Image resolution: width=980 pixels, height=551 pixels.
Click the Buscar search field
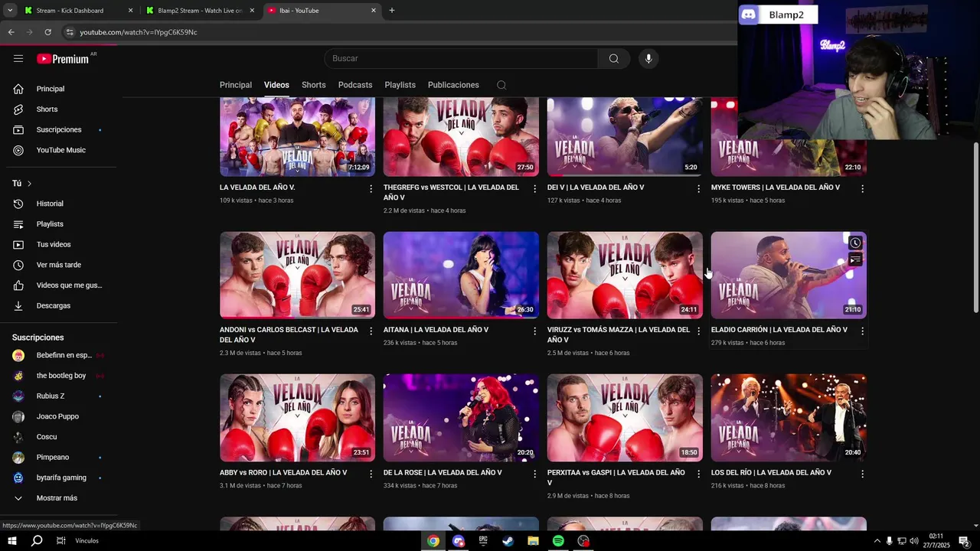461,58
